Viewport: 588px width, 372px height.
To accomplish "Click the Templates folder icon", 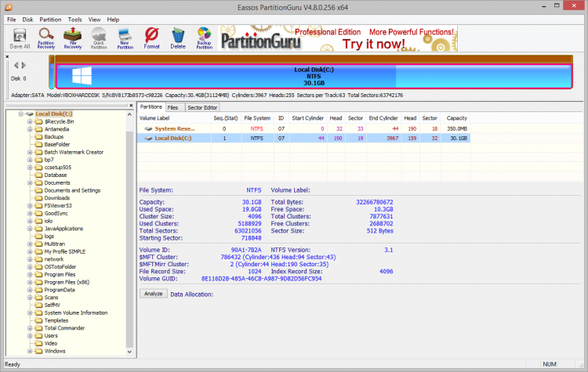I will point(38,320).
